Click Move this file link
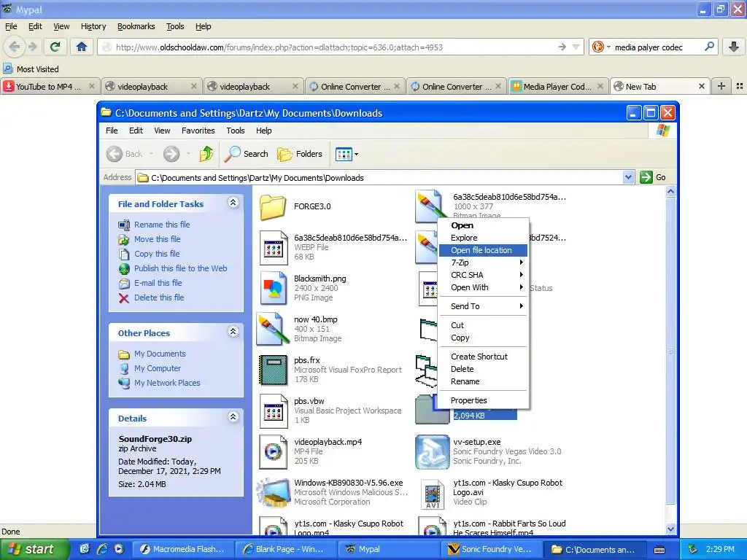The height and width of the screenshot is (560, 747). point(158,239)
